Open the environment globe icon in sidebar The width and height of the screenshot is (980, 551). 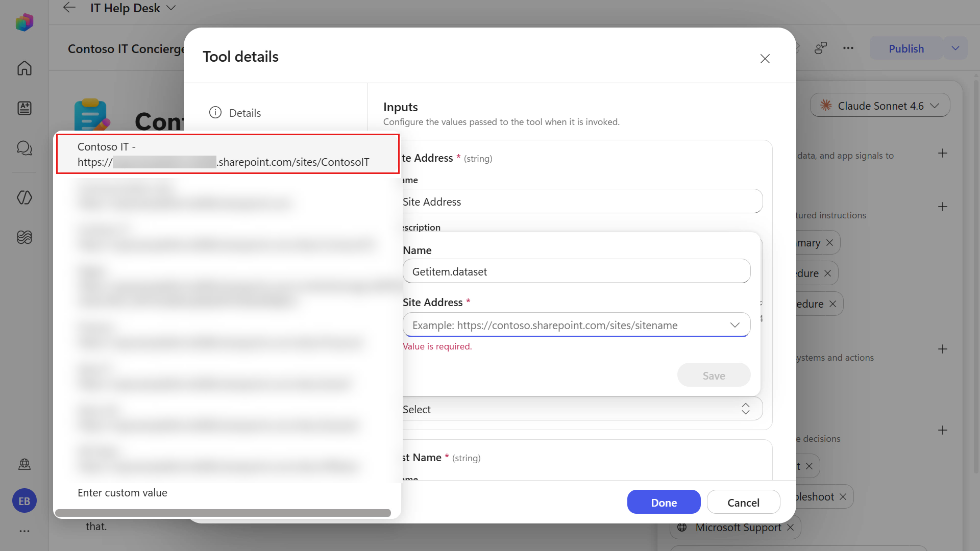point(24,464)
